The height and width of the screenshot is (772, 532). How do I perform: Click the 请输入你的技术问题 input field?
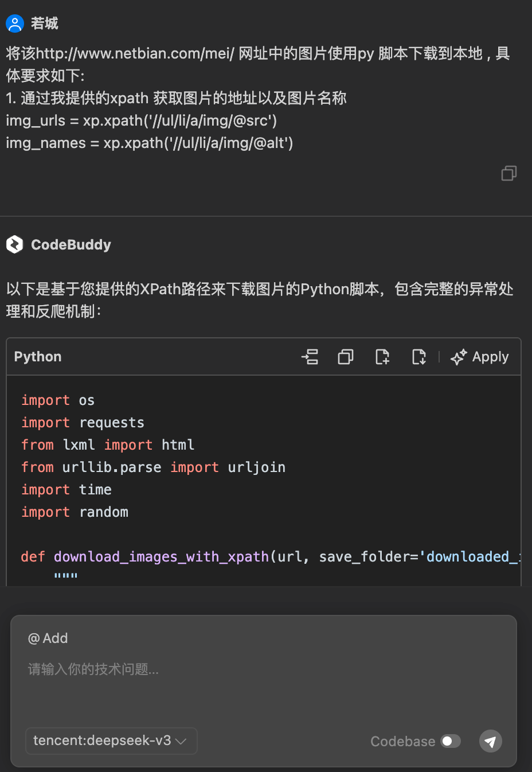click(93, 669)
